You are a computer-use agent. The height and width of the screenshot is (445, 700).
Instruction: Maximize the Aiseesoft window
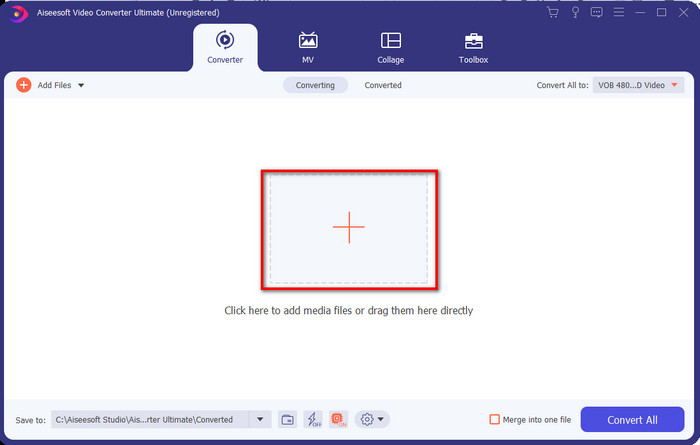tap(662, 12)
